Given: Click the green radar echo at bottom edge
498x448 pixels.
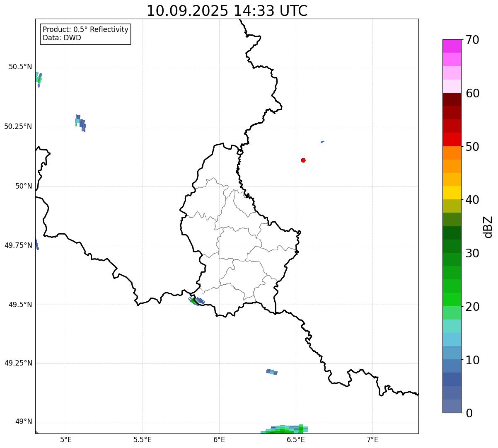Looking at the screenshot, I should pos(285,430).
